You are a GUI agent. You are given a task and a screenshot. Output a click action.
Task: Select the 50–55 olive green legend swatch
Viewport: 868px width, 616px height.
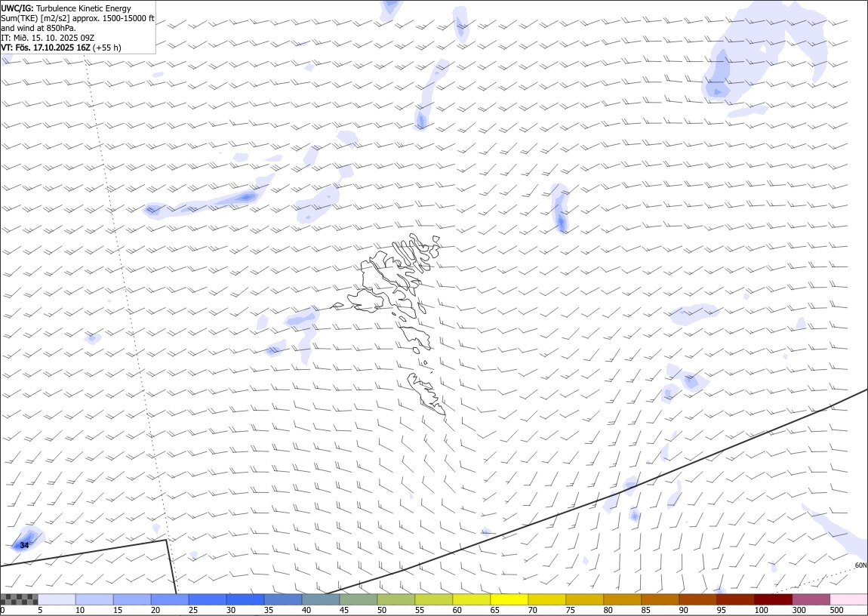(396, 599)
